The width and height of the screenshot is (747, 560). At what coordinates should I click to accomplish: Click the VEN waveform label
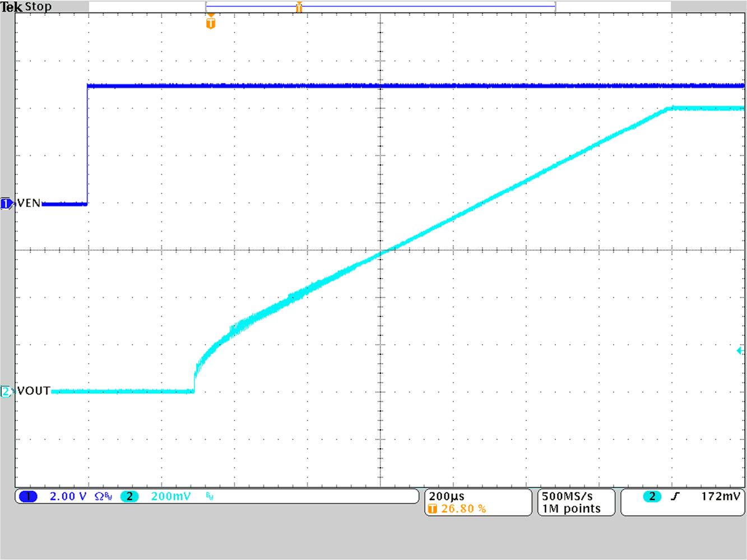(x=29, y=203)
